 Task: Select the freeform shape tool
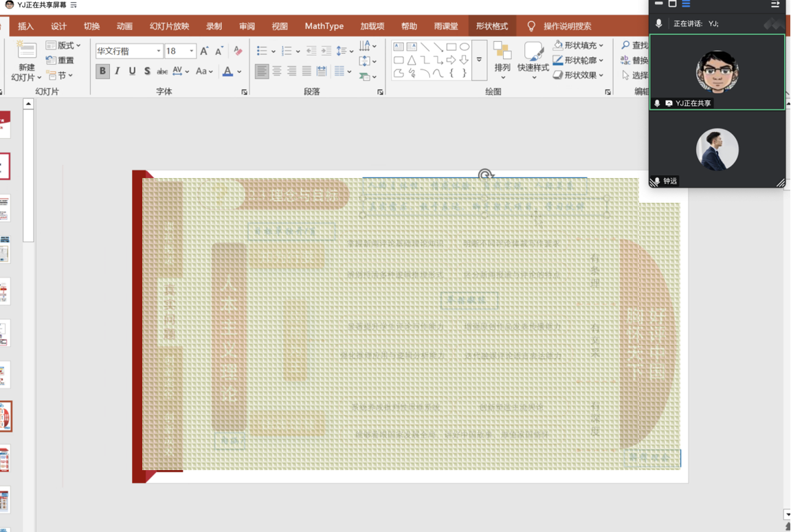tap(399, 73)
